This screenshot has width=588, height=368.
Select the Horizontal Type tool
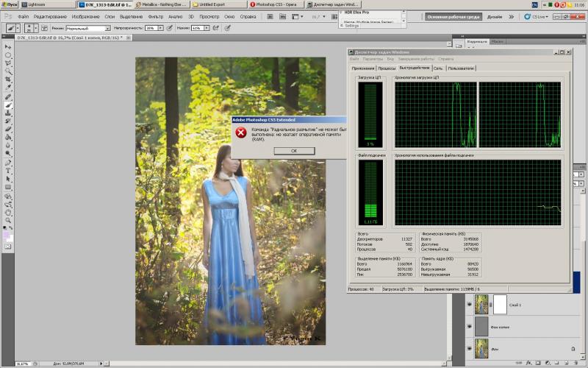tap(8, 171)
